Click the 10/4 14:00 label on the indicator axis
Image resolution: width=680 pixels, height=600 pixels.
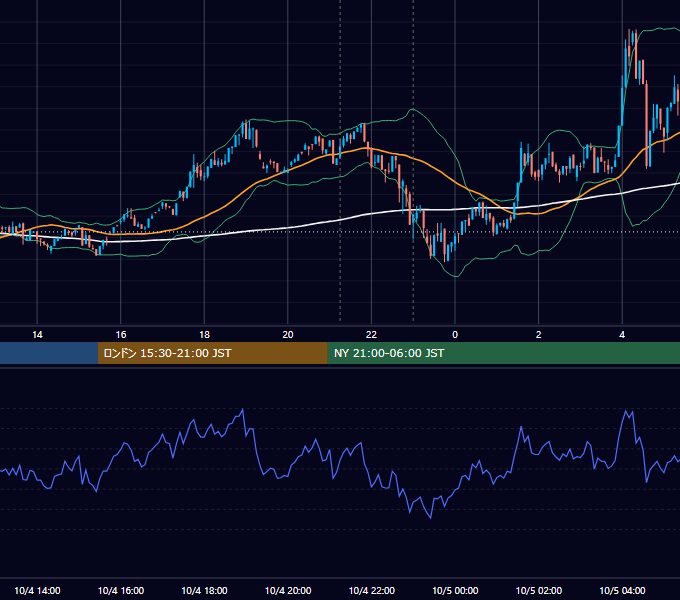pyautogui.click(x=37, y=590)
